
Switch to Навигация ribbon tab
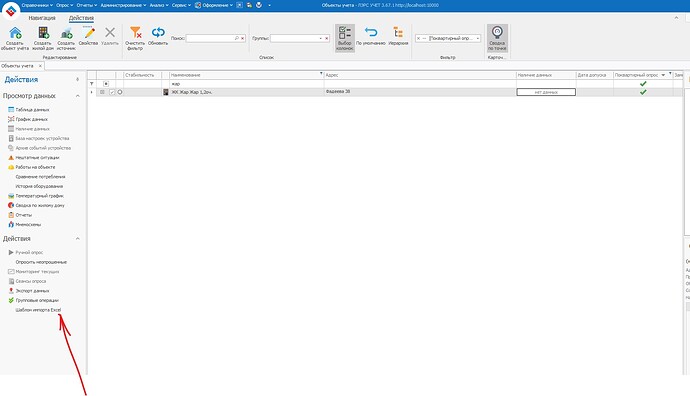[x=42, y=18]
